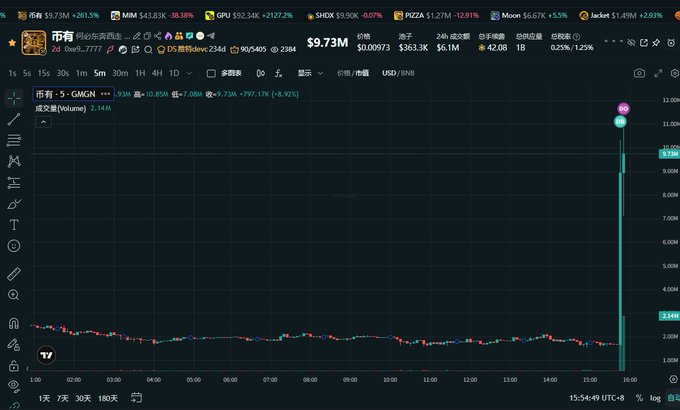The image size is (680, 410).
Task: Click the search magnifier near the address
Action: click(148, 50)
